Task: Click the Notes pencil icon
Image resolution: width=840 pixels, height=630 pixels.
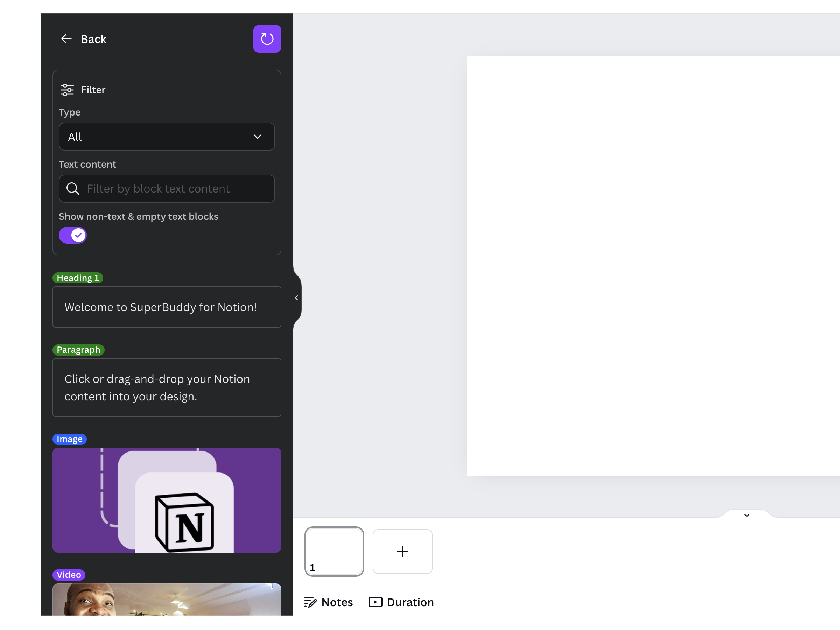Action: (x=310, y=602)
